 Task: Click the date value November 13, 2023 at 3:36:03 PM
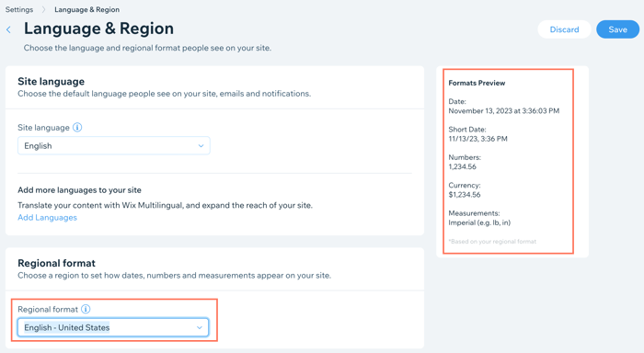click(x=504, y=111)
